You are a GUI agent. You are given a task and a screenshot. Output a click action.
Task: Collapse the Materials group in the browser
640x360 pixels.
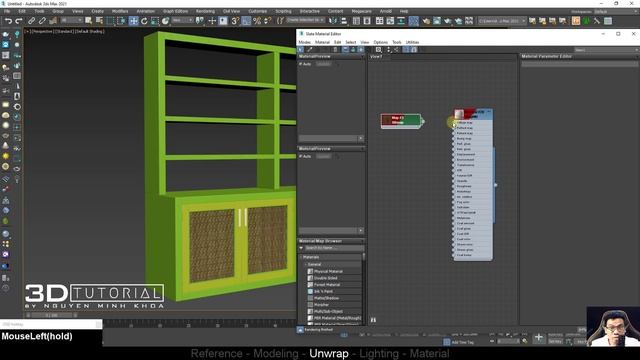tap(301, 257)
